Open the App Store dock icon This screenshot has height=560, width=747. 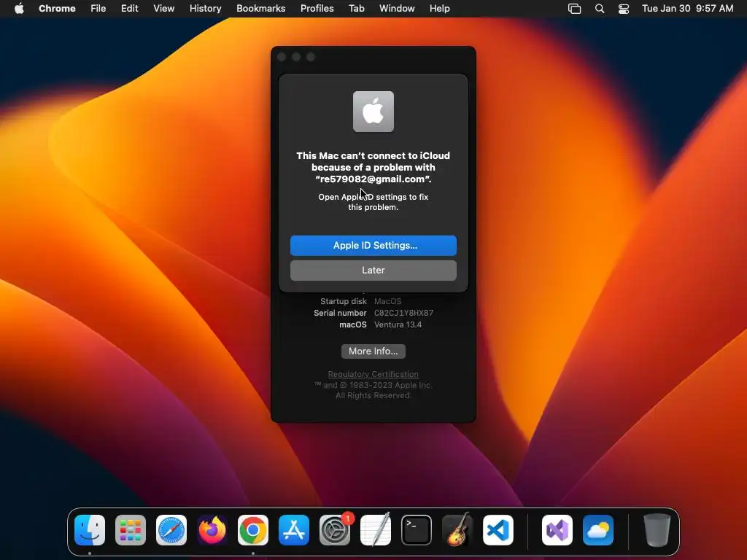tap(294, 530)
